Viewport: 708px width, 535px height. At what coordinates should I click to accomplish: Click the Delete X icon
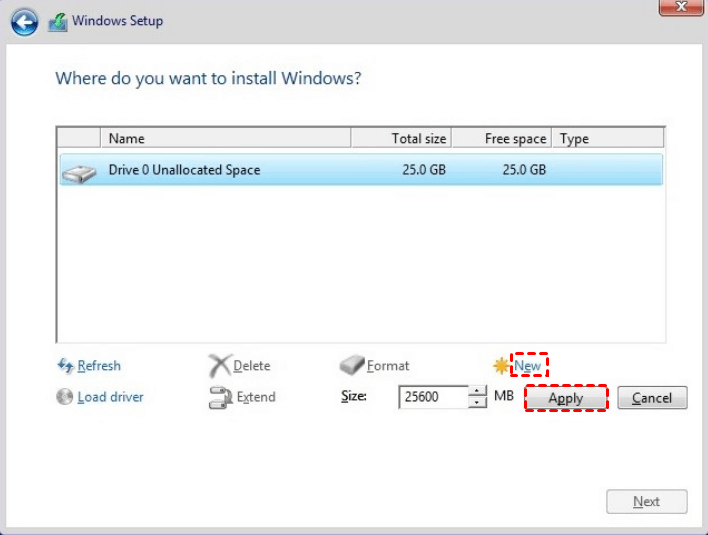coord(220,365)
